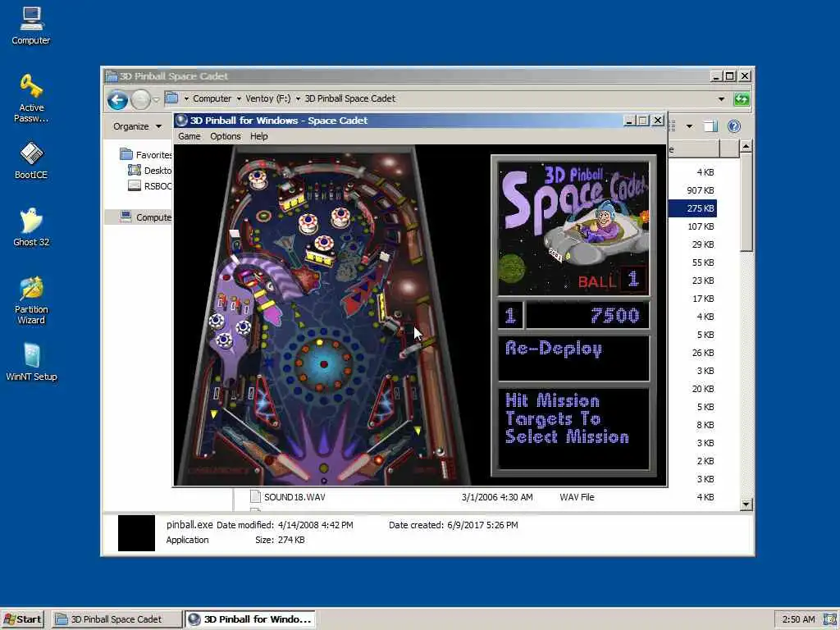Open the Game menu in Pinball
Viewport: 840px width, 630px height.
(189, 136)
